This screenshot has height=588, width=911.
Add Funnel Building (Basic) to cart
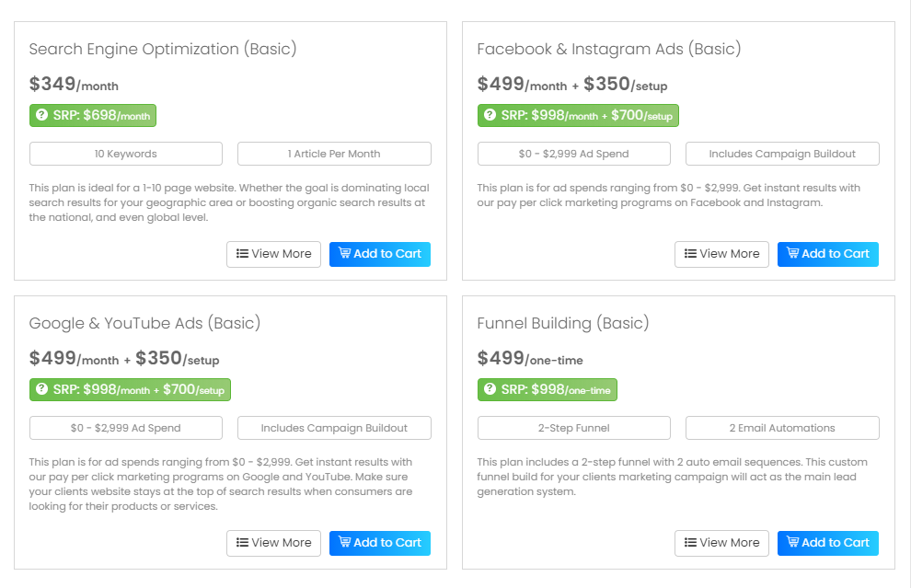click(827, 543)
